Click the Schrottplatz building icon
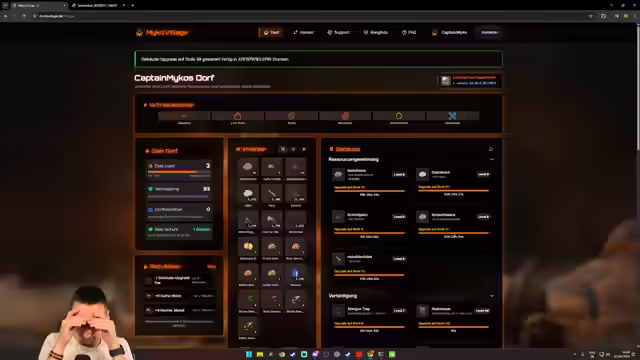This screenshot has height=360, width=640. pyautogui.click(x=338, y=217)
